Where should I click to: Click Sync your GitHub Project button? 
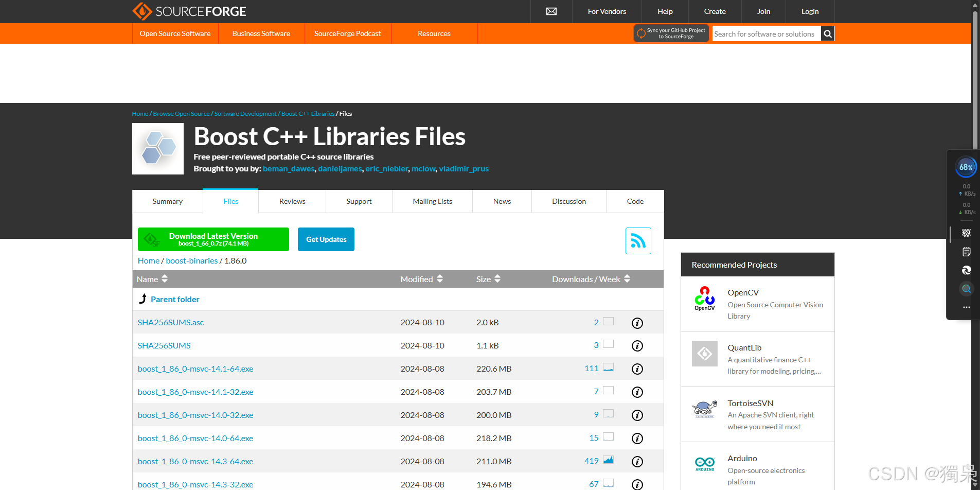pos(671,33)
